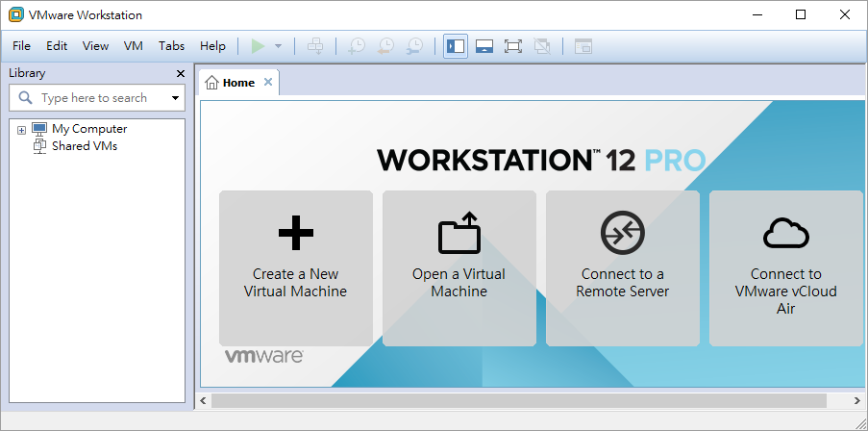Viewport: 868px width, 431px height.
Task: Click Send Ctrl+Alt+Del toolbar icon
Action: pos(315,46)
